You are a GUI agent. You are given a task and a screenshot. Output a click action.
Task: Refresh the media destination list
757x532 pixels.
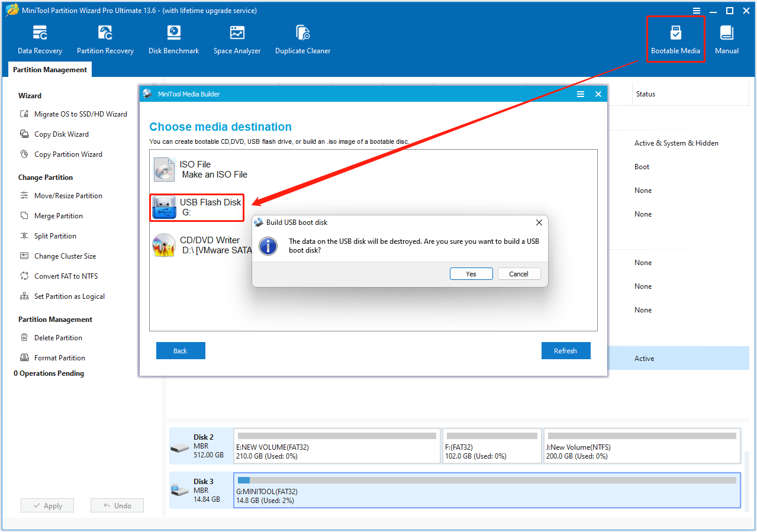tap(565, 351)
